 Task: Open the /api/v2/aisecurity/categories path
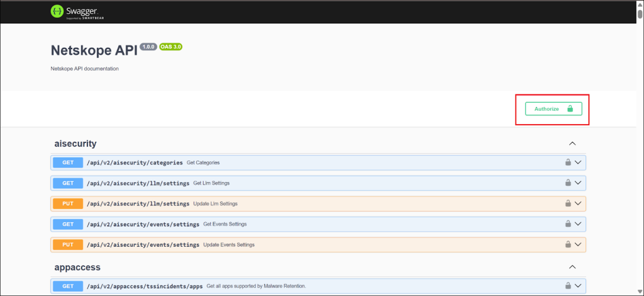[135, 162]
